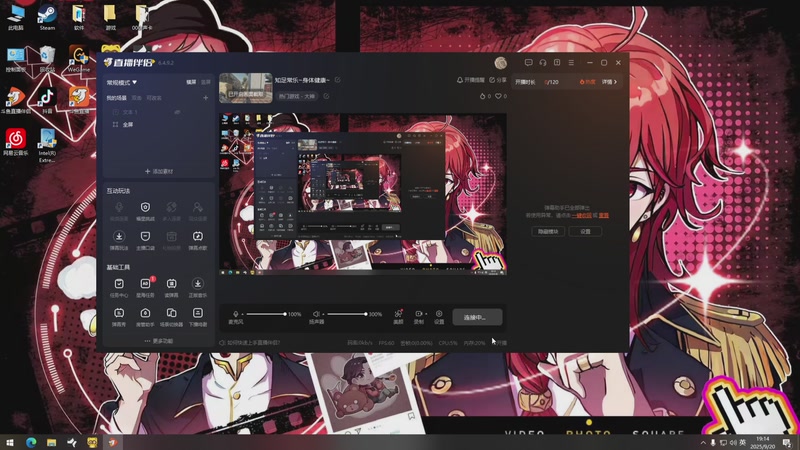This screenshot has width=800, height=450.
Task: Open 弹幕点歌 icon in 互动玩法
Action: point(197,236)
